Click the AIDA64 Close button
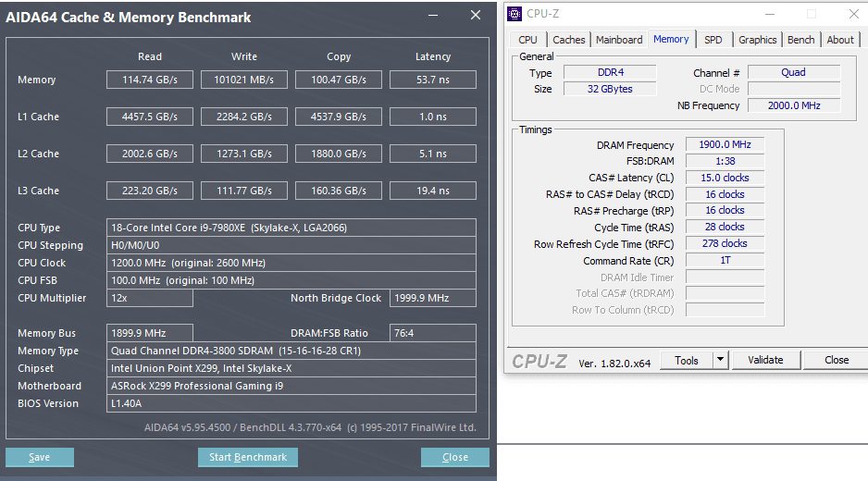Image resolution: width=868 pixels, height=481 pixels. pyautogui.click(x=455, y=457)
